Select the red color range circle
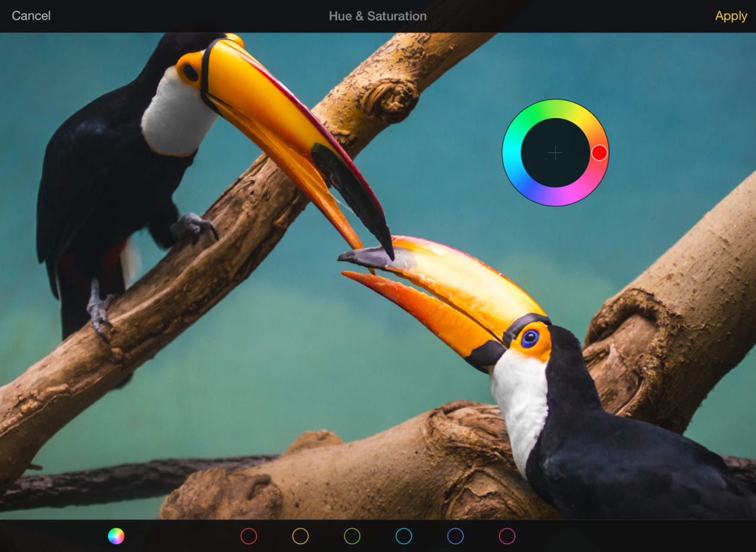The image size is (756, 552). (249, 536)
